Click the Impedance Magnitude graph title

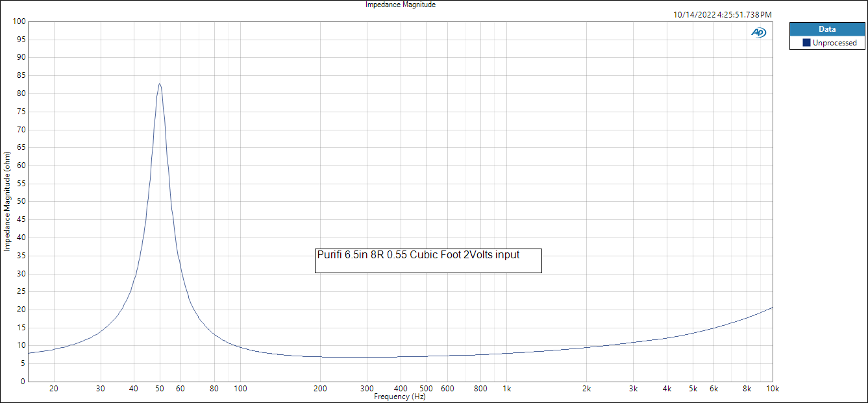point(401,5)
